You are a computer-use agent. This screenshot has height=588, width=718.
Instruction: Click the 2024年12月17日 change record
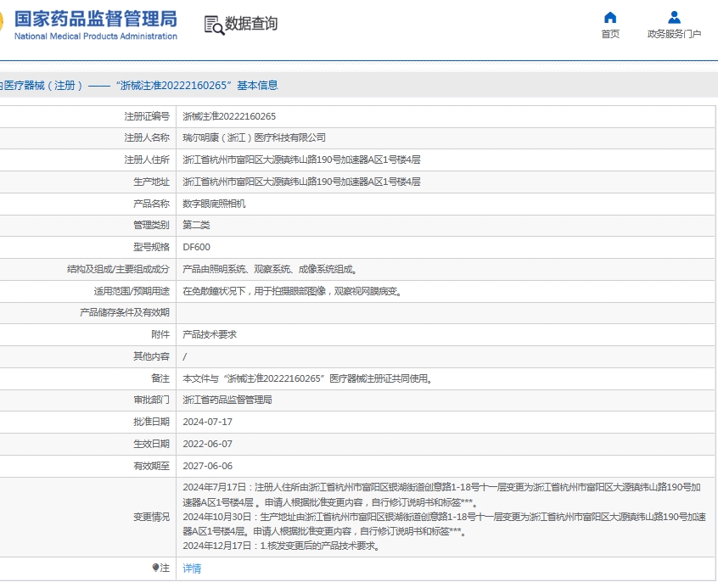pyautogui.click(x=282, y=546)
